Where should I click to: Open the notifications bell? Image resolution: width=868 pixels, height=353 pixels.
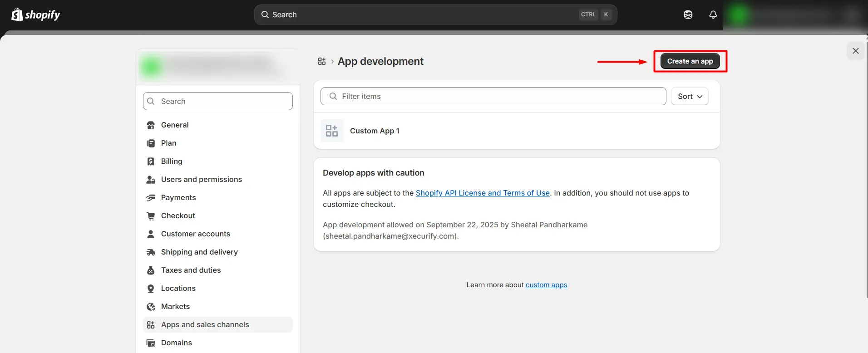(713, 15)
